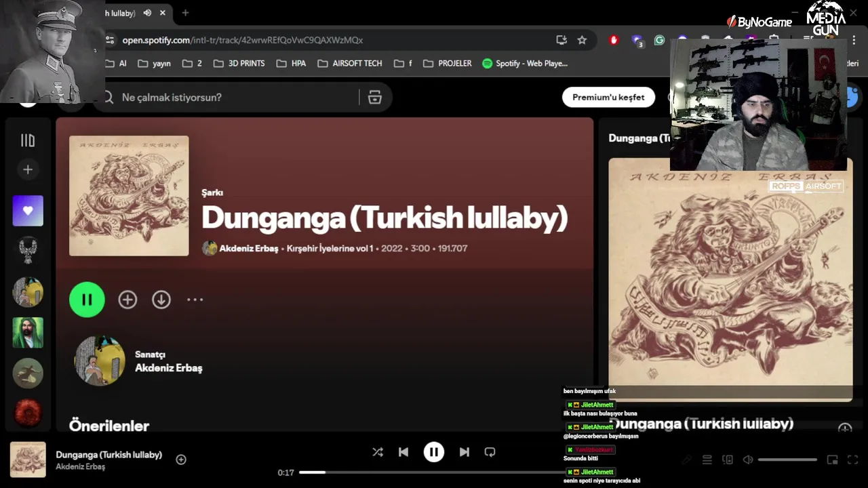Click the red hand ad blocker extension
Viewport: 868px width, 488px height.
tap(614, 40)
